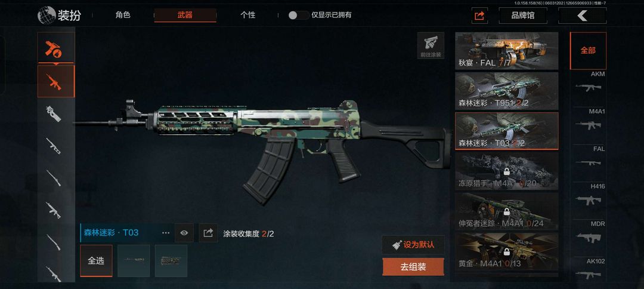Open the three-dots menu by 森林迷彩·T03
Screen dimensions: 644x289
(166, 233)
